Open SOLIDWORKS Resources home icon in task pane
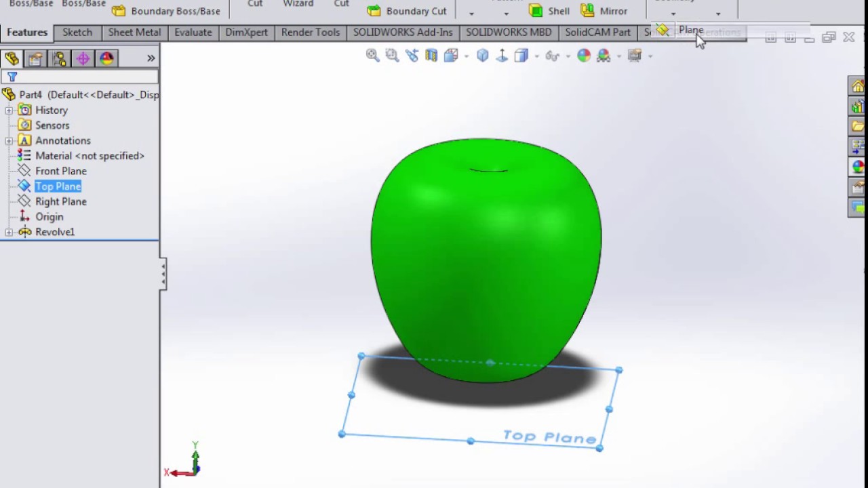The height and width of the screenshot is (488, 868). pos(858,86)
